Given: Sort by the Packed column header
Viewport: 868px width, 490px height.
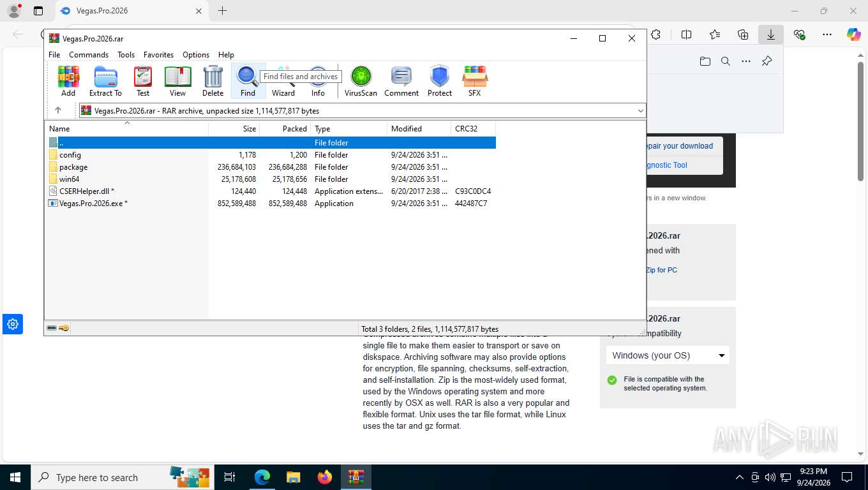Looking at the screenshot, I should coord(285,128).
